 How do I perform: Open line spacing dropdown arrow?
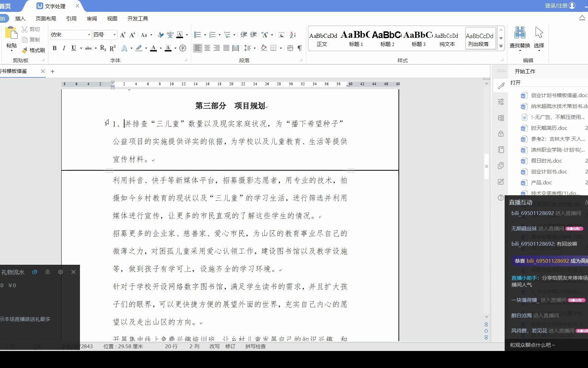click(255, 48)
